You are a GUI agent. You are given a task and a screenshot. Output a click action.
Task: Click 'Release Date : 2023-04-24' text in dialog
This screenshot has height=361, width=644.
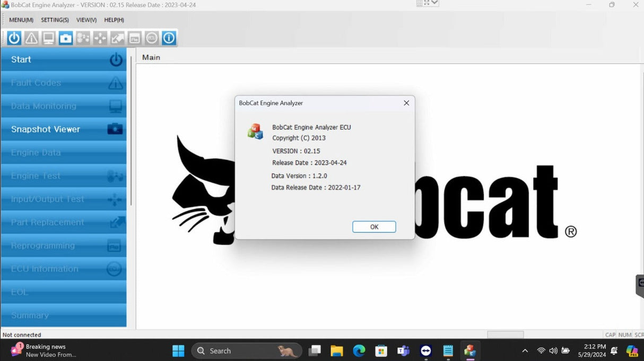pyautogui.click(x=309, y=163)
